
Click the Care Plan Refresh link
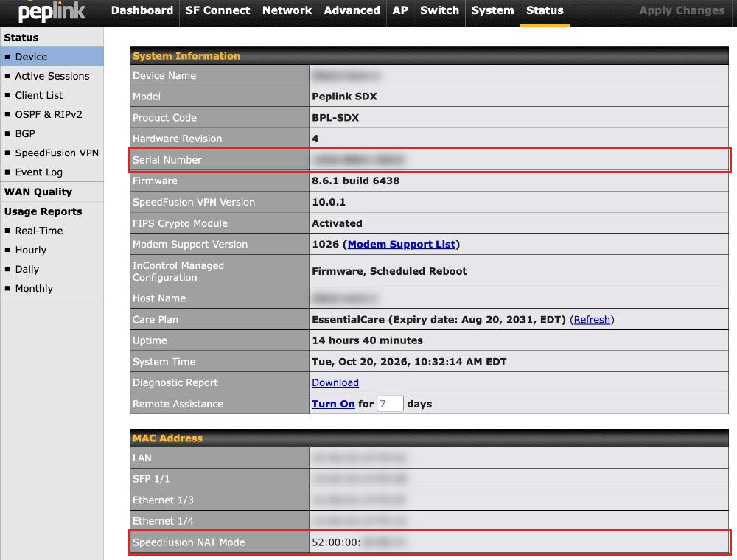click(592, 320)
